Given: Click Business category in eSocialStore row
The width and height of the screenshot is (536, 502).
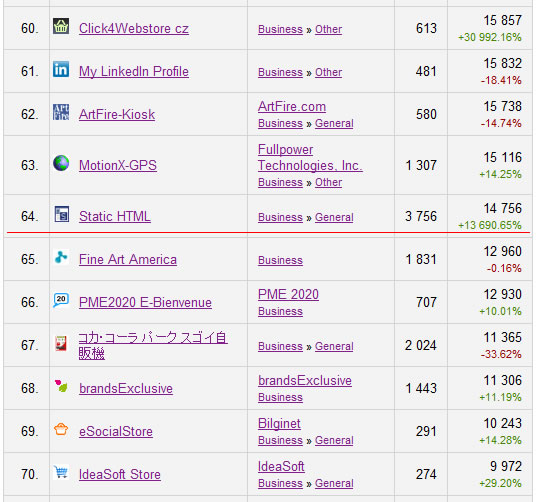Looking at the screenshot, I should (280, 440).
